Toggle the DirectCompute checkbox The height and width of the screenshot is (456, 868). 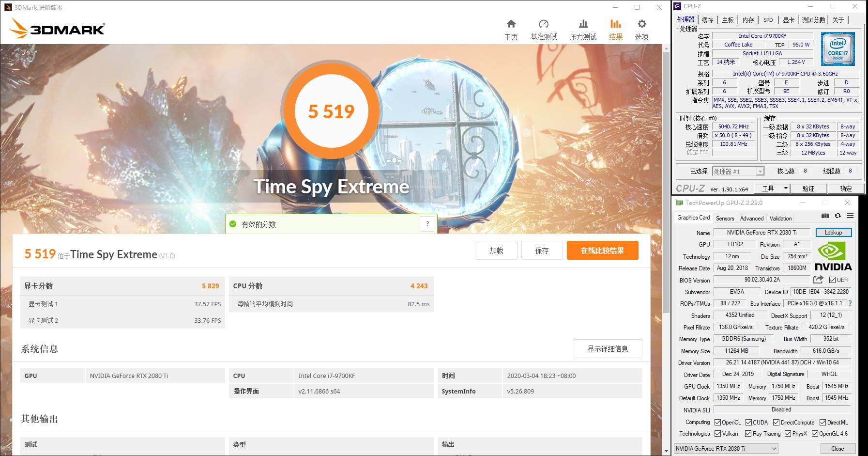click(776, 422)
